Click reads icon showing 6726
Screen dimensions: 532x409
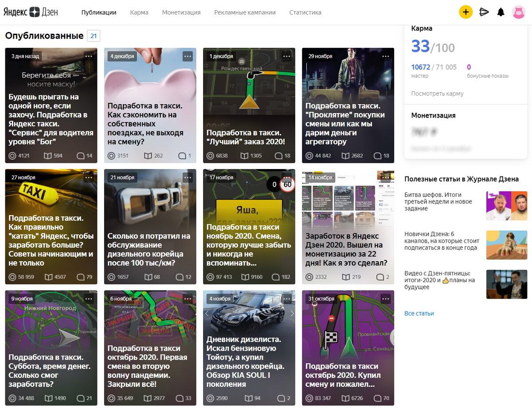[x=345, y=398]
